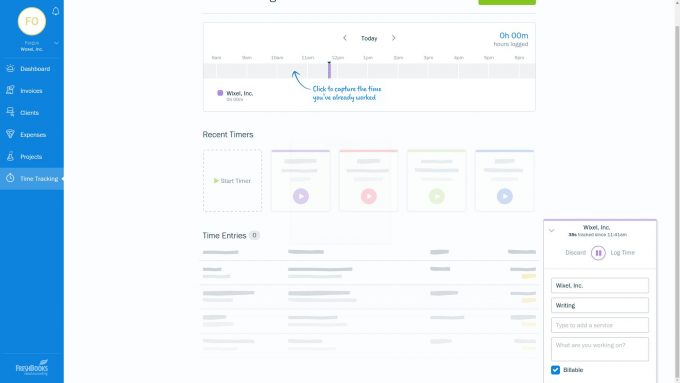Open Expenses section in sidebar
The image size is (680, 383).
(x=32, y=134)
